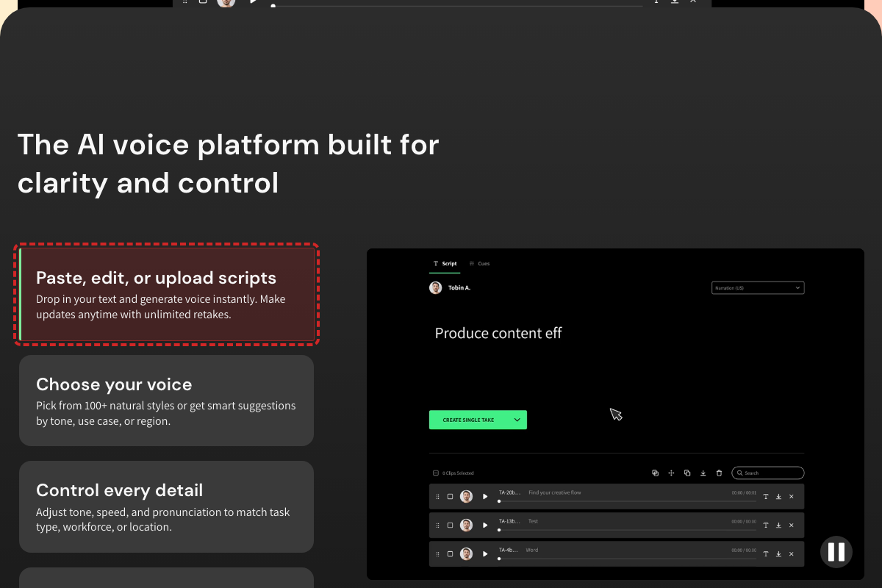Play the "Word" clip
This screenshot has width=882, height=588.
[x=485, y=554]
